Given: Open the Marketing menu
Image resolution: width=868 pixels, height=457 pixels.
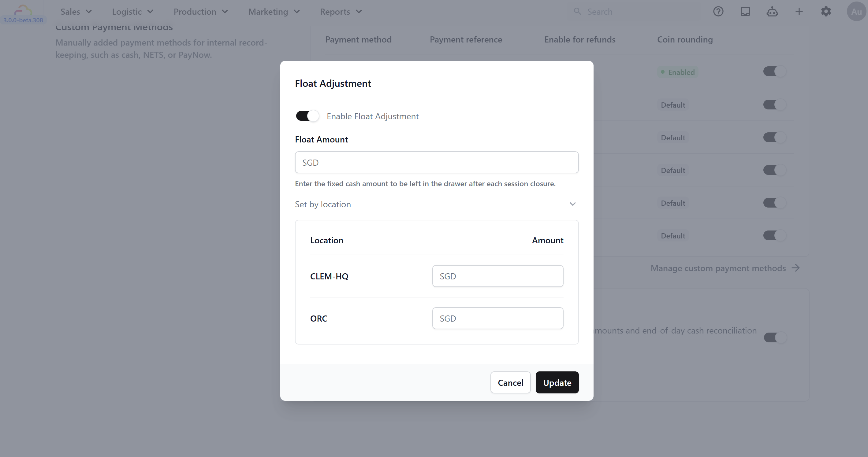Looking at the screenshot, I should pos(274,11).
